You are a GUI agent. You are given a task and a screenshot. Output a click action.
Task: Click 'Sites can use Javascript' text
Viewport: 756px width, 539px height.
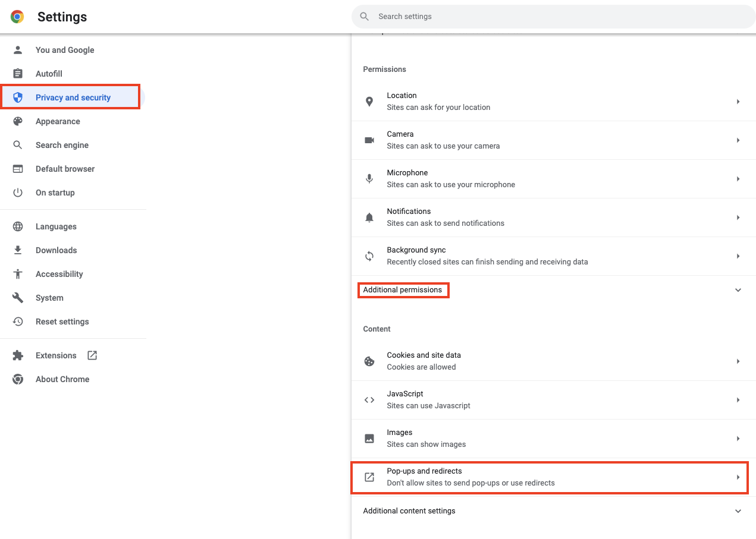(x=428, y=406)
